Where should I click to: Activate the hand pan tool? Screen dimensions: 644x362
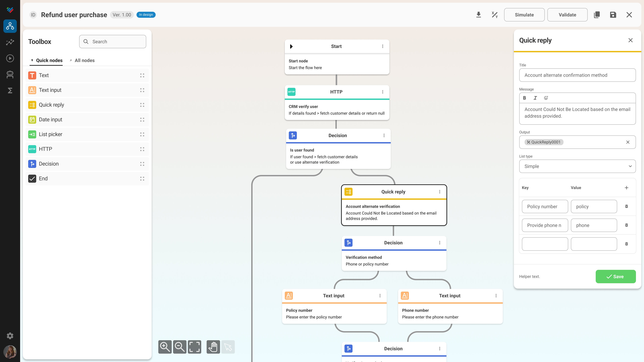pos(213,347)
